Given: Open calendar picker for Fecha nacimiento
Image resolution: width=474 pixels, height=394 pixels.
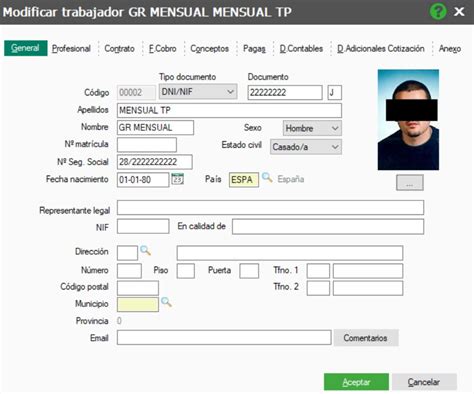Looking at the screenshot, I should point(178,179).
